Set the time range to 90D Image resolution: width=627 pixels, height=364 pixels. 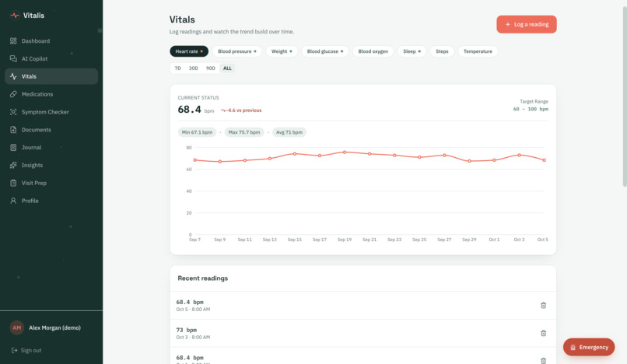click(x=211, y=68)
